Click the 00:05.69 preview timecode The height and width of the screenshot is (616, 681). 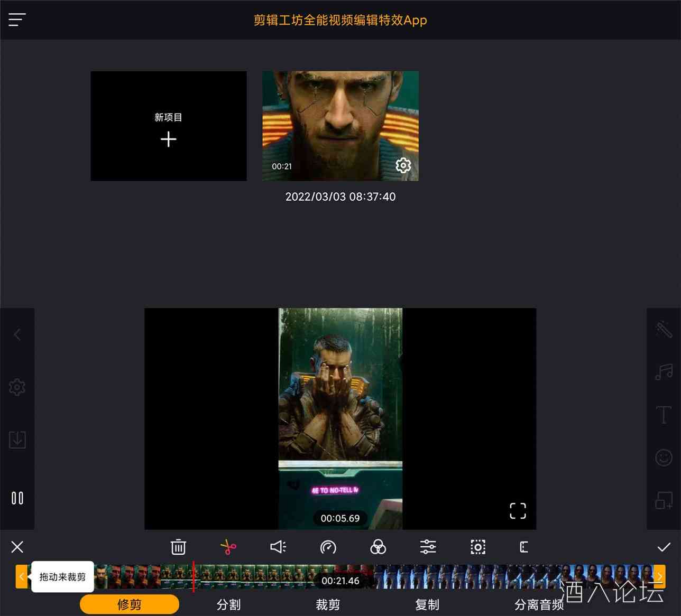click(x=340, y=518)
